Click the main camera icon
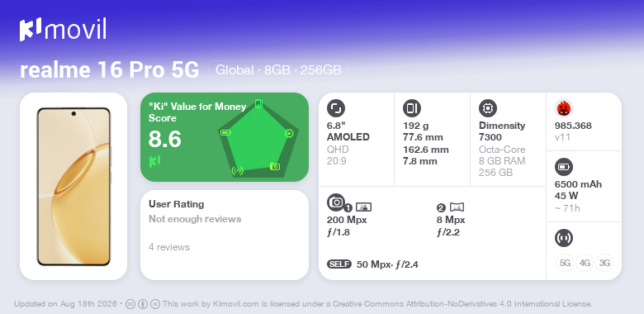 [x=335, y=202]
